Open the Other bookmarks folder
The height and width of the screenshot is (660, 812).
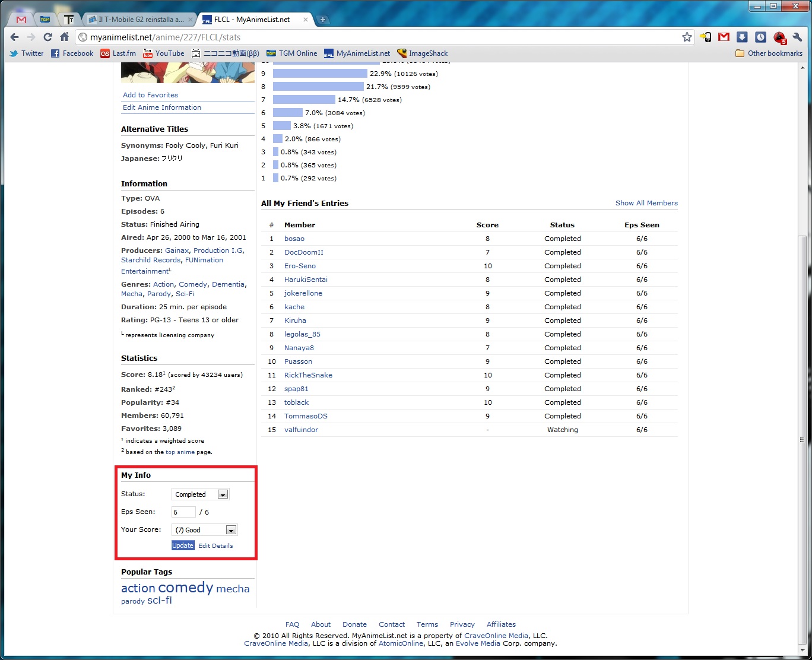point(769,53)
